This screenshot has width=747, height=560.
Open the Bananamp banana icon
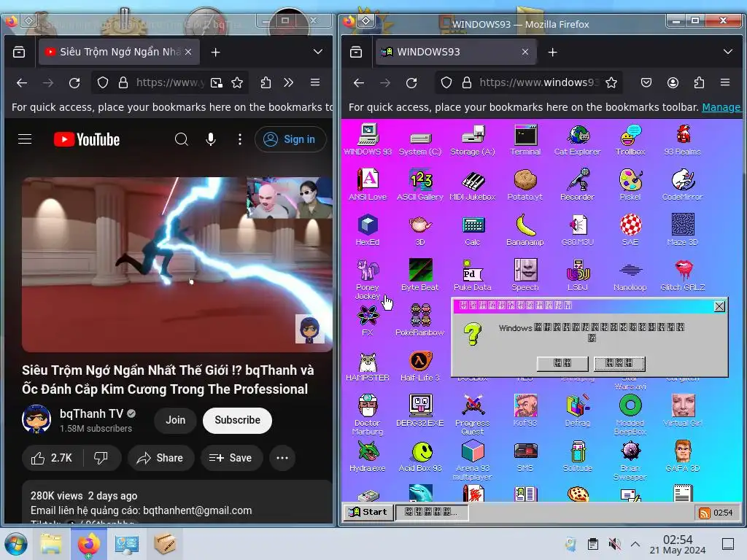click(525, 230)
